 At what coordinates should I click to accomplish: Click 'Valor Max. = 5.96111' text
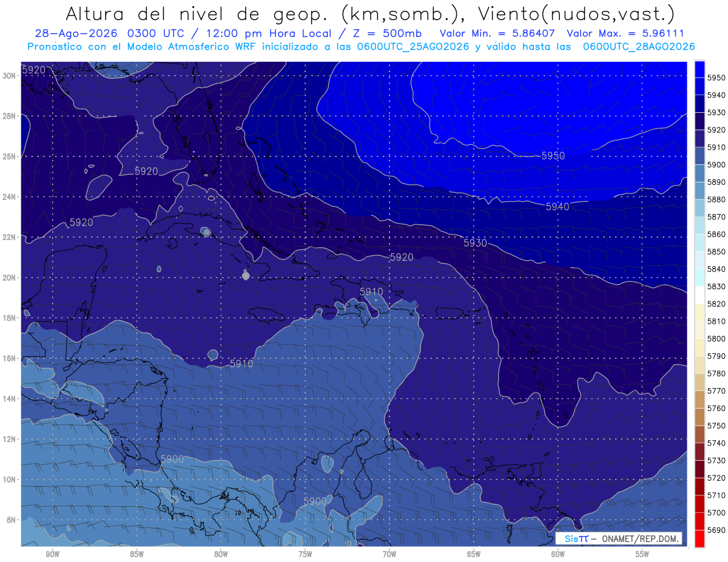625,34
